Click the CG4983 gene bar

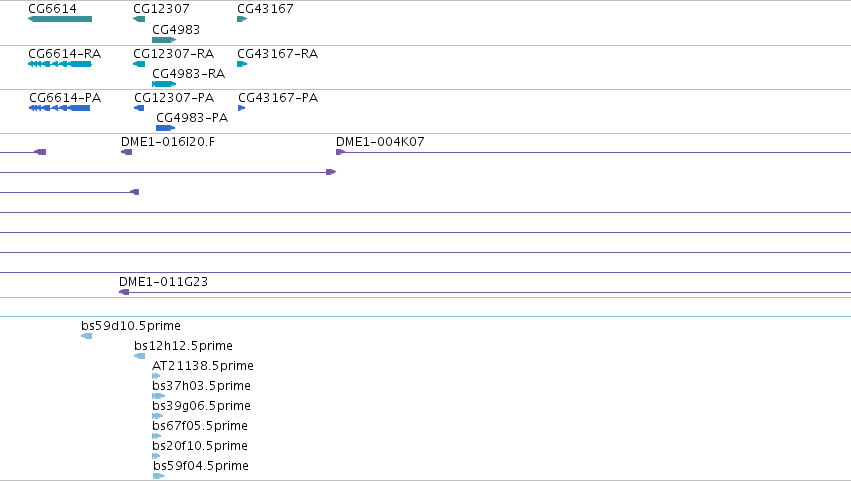(164, 40)
